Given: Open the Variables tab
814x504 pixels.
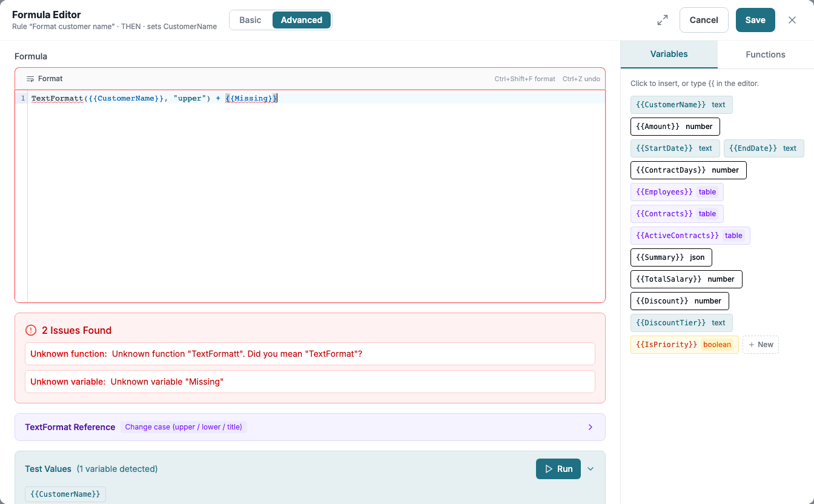Looking at the screenshot, I should point(669,55).
